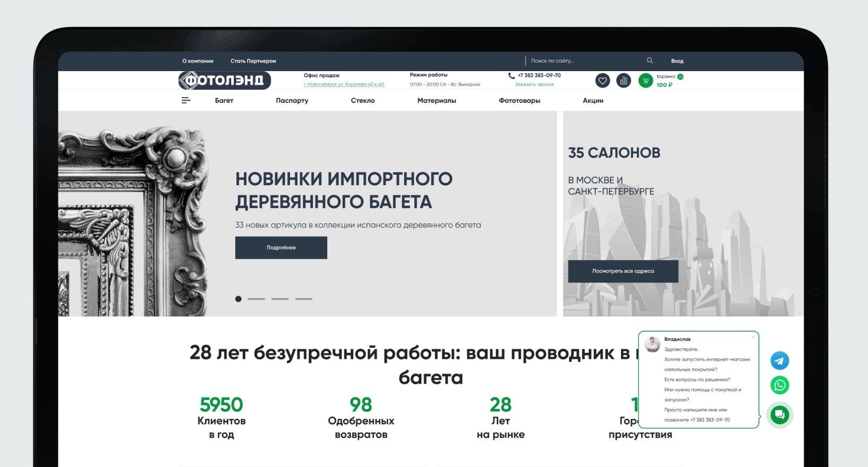Click Владислав's avatar in chat popup
This screenshot has width=868, height=467.
pos(652,344)
